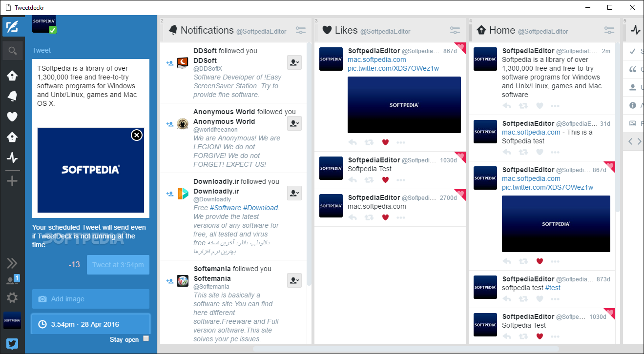Viewport: 644px width, 354px height.
Task: Open the new Tweet compose icon
Action: (x=12, y=27)
